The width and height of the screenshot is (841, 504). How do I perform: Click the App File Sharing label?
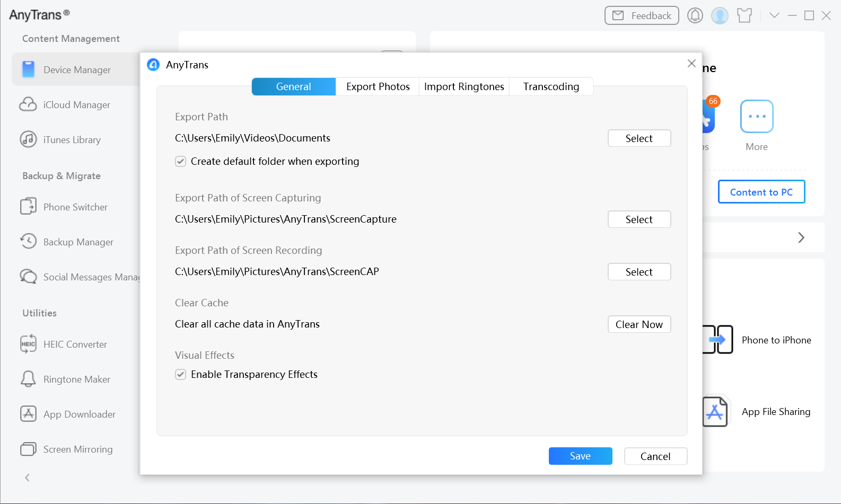click(x=776, y=412)
